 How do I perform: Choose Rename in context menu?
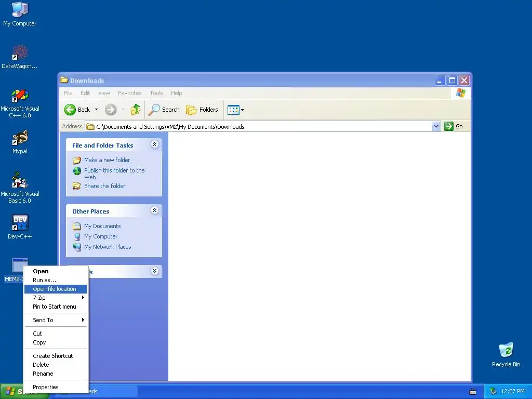56,374
